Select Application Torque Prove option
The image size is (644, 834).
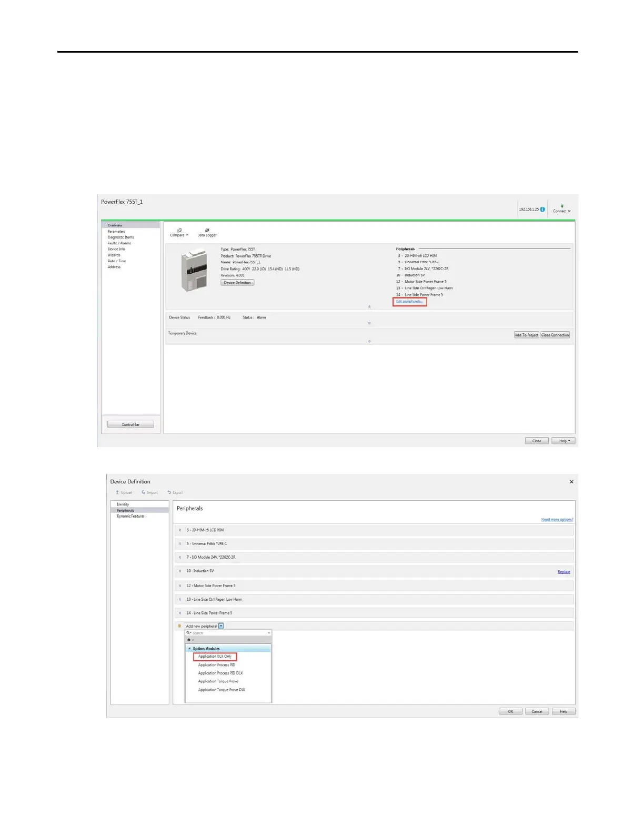pos(218,681)
